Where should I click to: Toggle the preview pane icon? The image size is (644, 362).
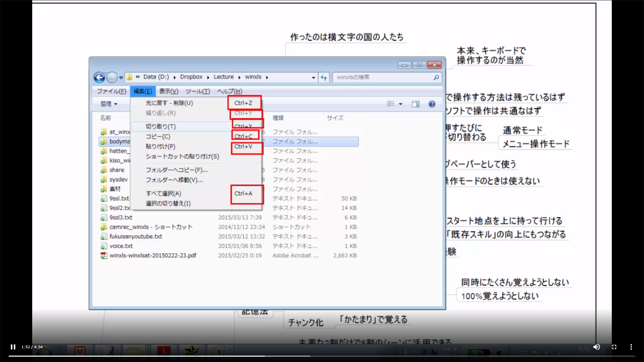(x=416, y=104)
